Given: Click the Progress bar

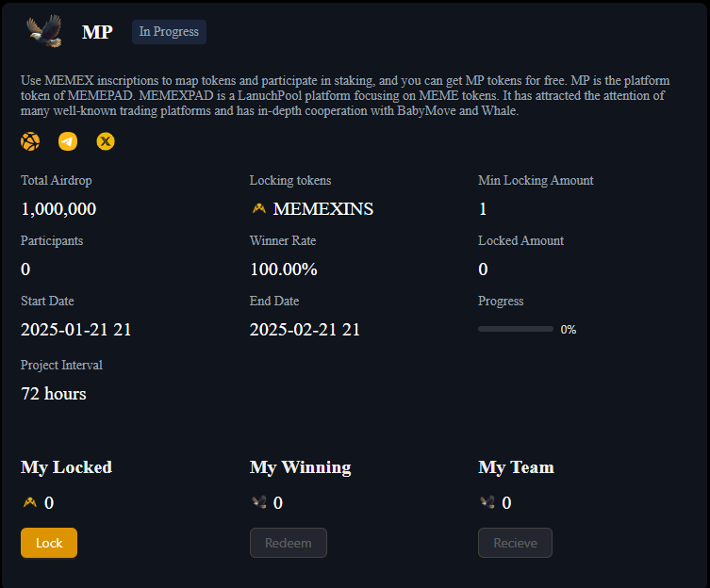Looking at the screenshot, I should click(x=516, y=329).
